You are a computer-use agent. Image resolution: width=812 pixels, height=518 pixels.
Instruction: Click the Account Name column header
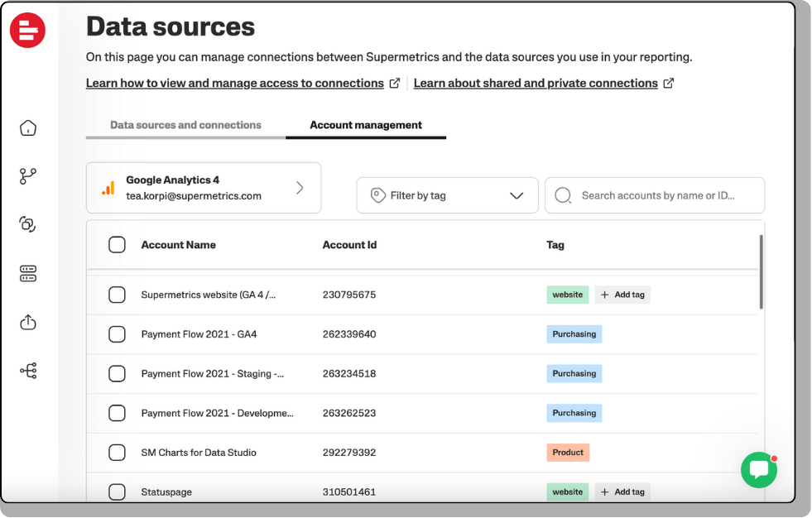tap(178, 245)
